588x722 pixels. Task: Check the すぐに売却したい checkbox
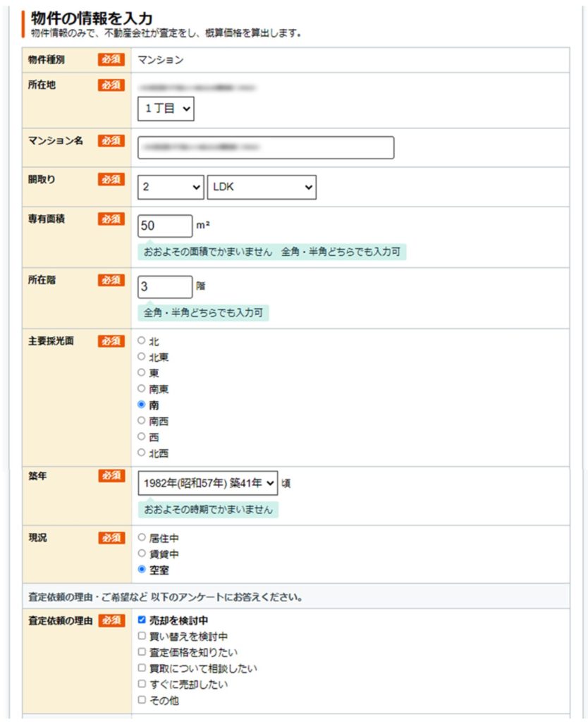click(142, 684)
